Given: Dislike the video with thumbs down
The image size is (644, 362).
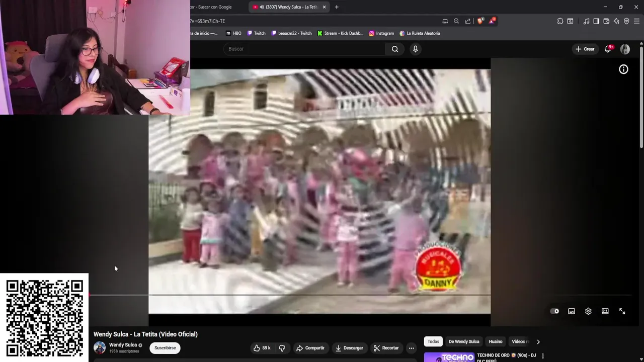Looking at the screenshot, I should (x=282, y=348).
